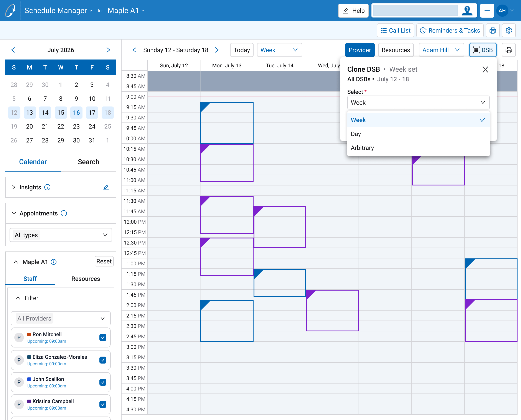Choose Day option in dropdown list
The height and width of the screenshot is (420, 521).
click(418, 134)
